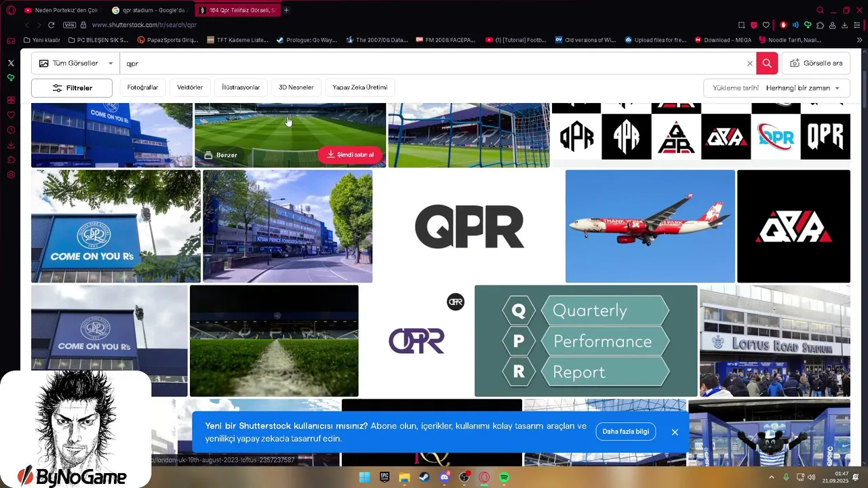Open the red and white QPA triangle logo on black
Image resolution: width=868 pixels, height=488 pixels.
click(x=793, y=226)
